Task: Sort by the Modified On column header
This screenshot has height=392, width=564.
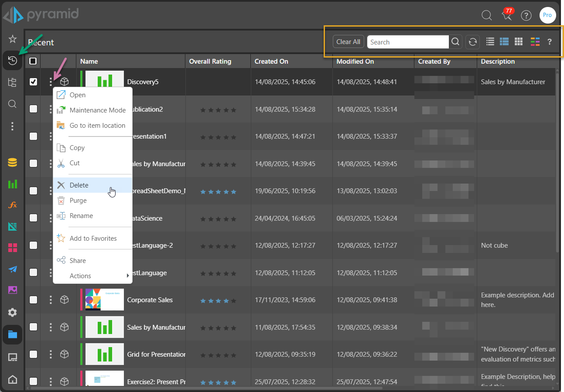Action: [355, 61]
